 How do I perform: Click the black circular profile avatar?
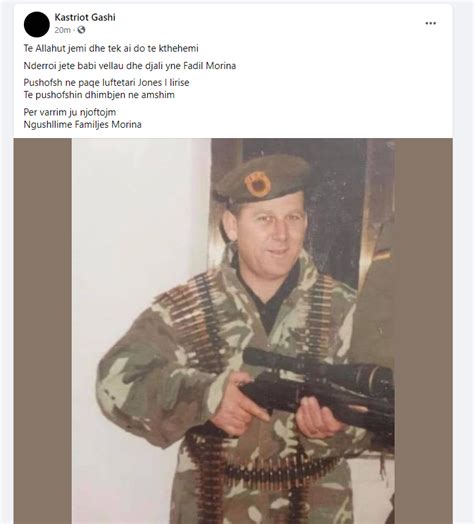37,24
